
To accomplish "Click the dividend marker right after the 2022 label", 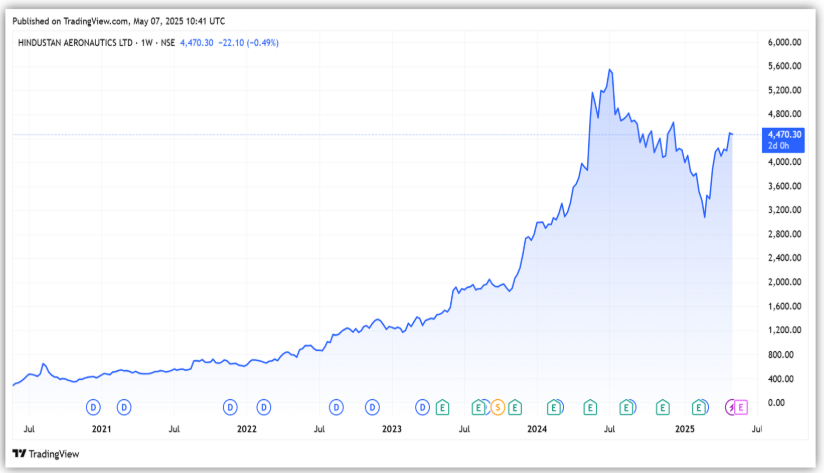I will pyautogui.click(x=264, y=407).
